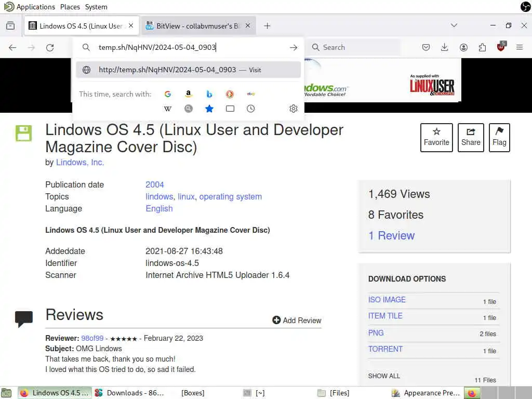Open Pocket save icon in the toolbar

pyautogui.click(x=426, y=47)
